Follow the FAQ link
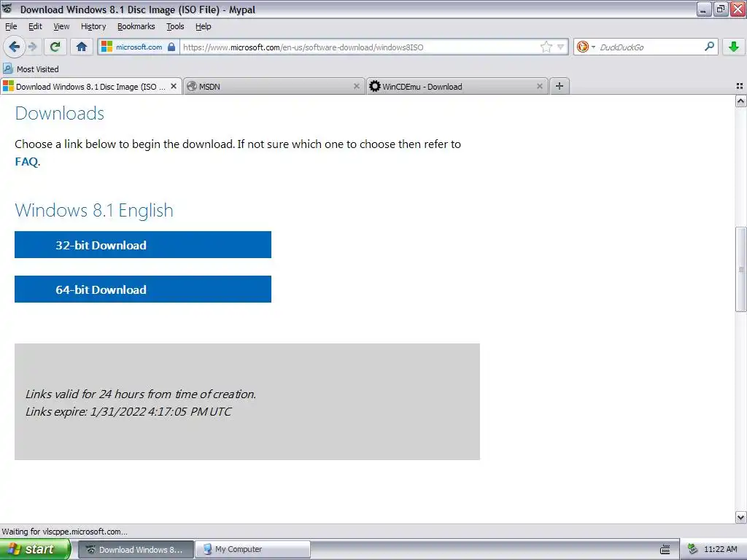 point(26,161)
